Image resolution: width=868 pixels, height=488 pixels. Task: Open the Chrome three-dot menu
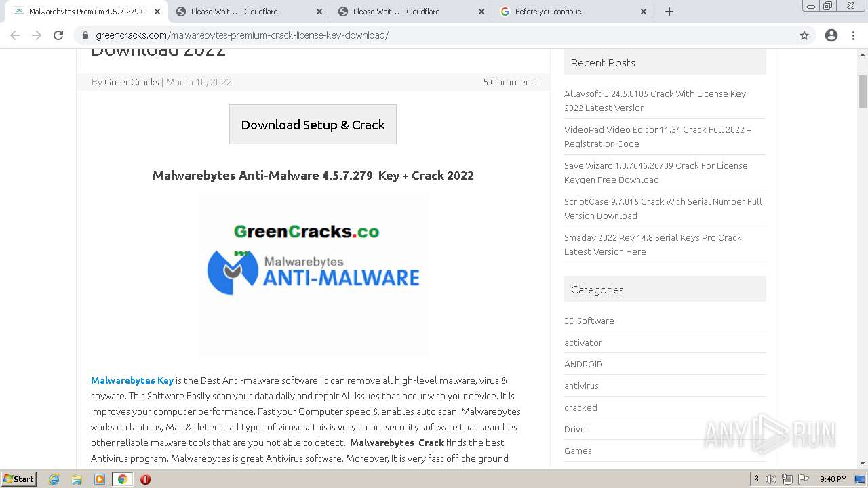[x=854, y=35]
